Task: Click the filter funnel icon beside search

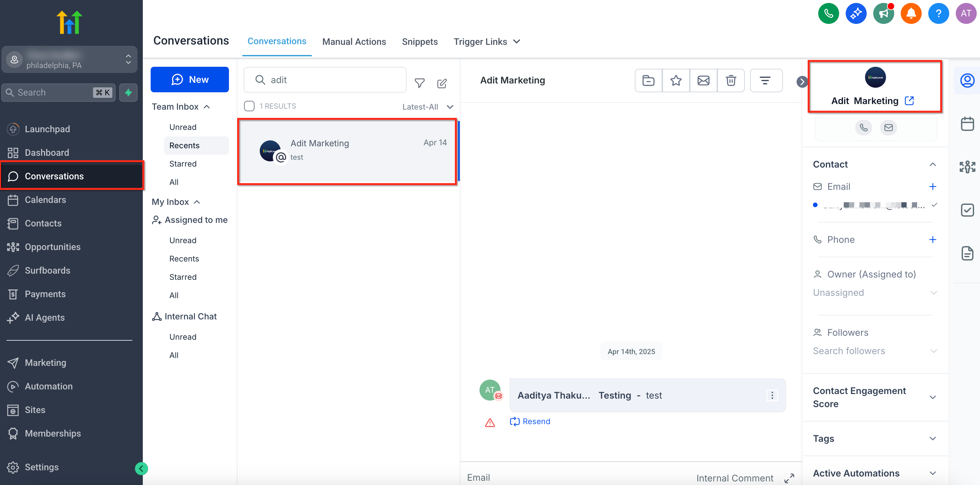Action: 419,83
